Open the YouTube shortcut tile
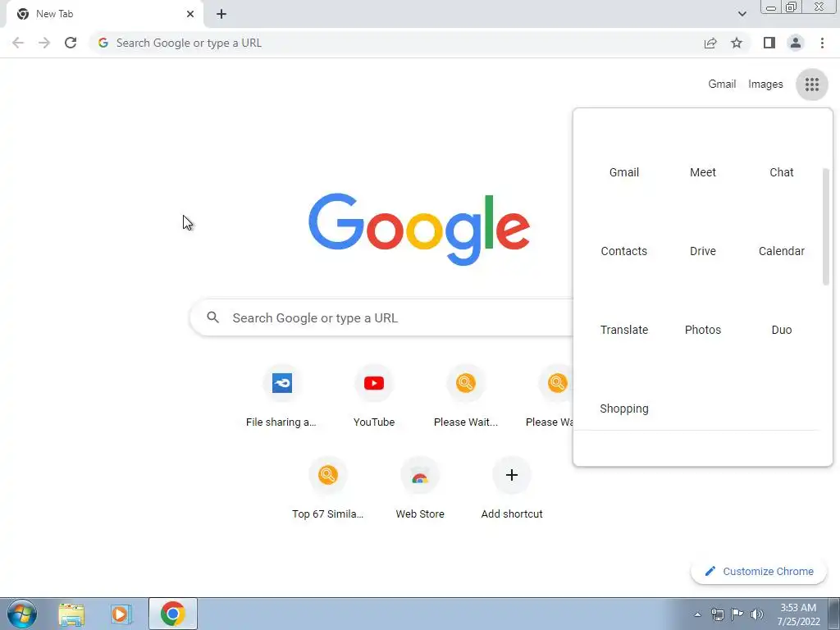 point(374,396)
